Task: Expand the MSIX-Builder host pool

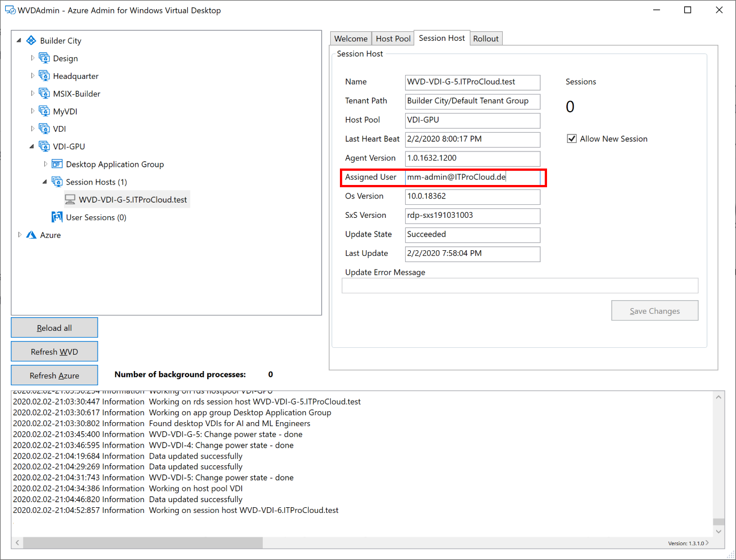Action: [x=32, y=94]
